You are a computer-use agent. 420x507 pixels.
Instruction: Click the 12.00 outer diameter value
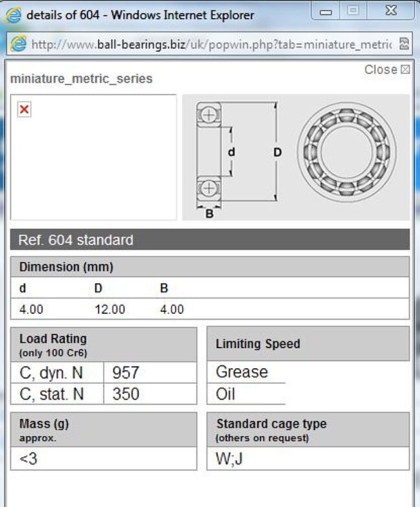point(110,309)
